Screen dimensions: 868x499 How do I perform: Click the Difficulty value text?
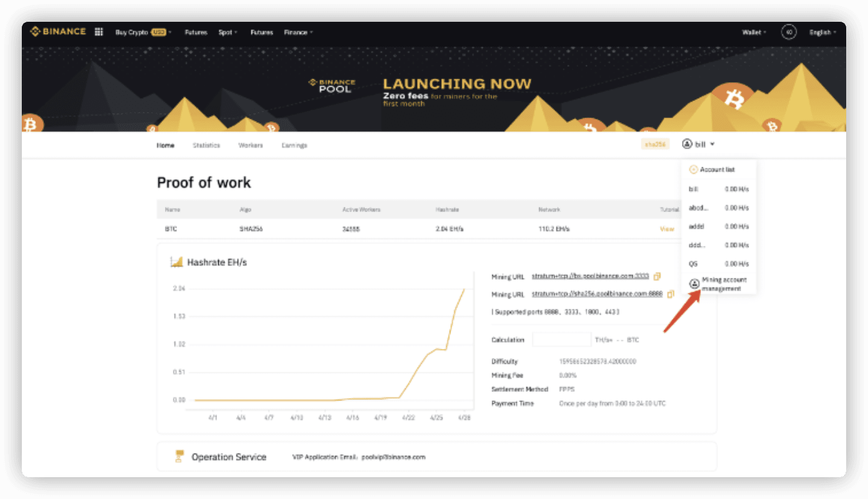[597, 362]
